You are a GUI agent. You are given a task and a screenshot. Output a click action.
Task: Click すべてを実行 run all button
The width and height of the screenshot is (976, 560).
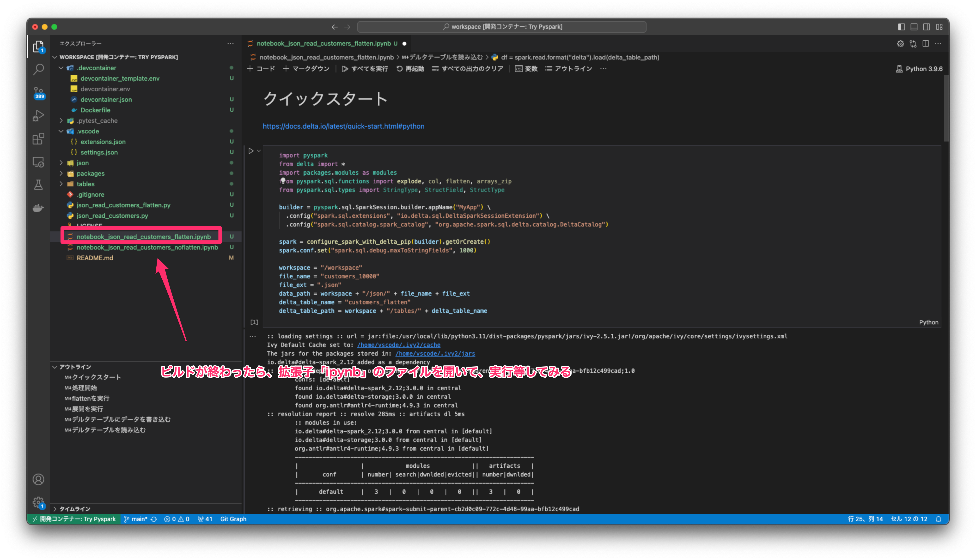(x=365, y=69)
